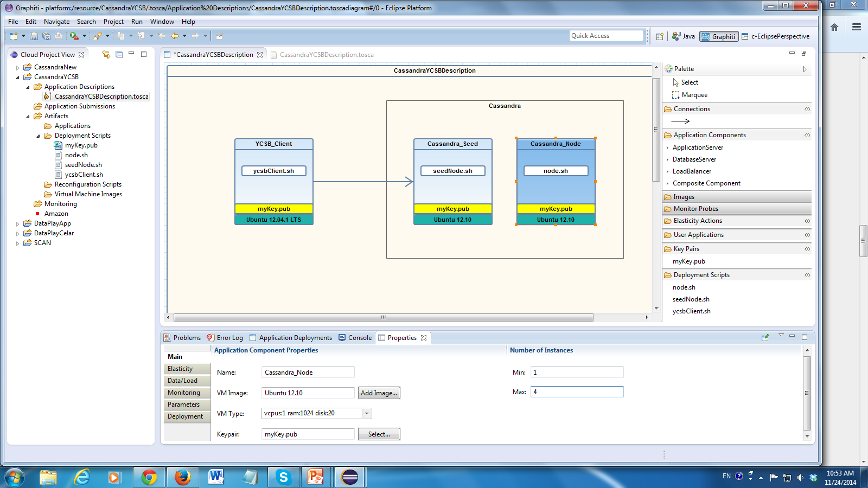The height and width of the screenshot is (488, 868).
Task: Switch to c-EclipsePerspective
Action: pos(776,36)
